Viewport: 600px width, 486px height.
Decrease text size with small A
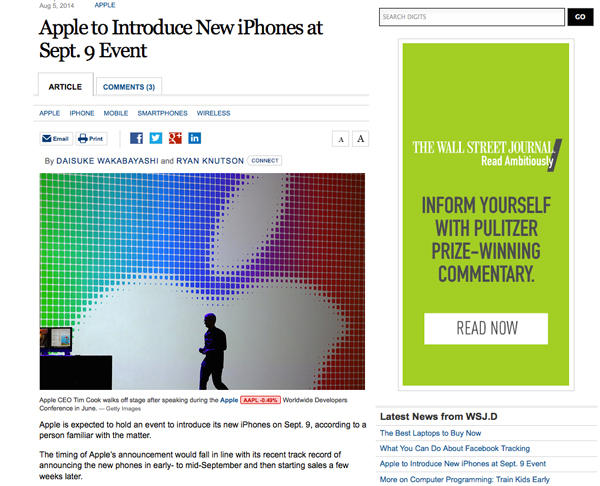tap(341, 139)
